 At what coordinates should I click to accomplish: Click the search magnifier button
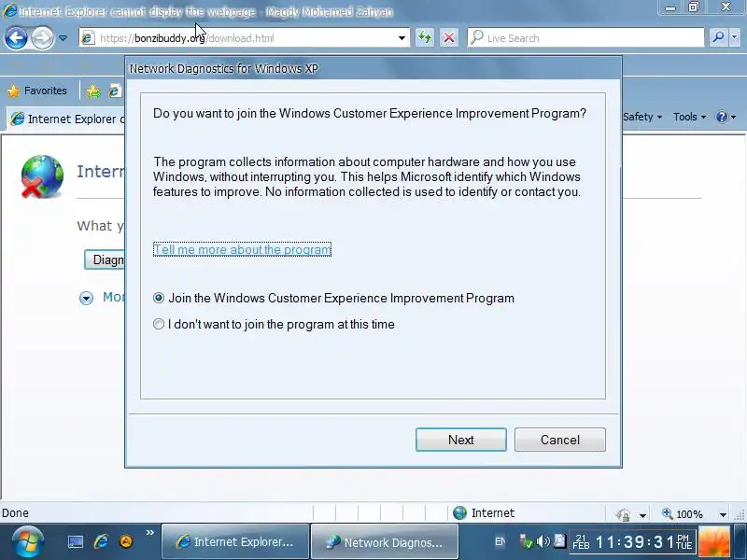click(718, 37)
